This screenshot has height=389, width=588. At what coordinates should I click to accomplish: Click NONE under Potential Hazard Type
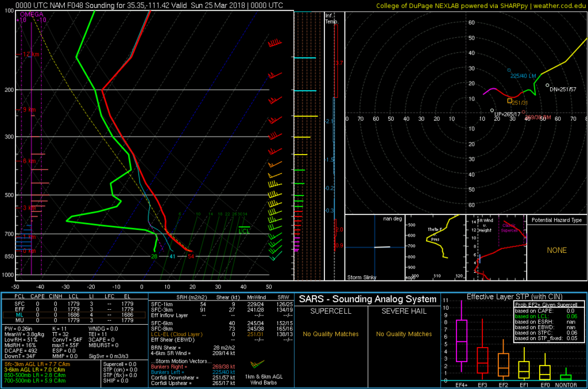[556, 251]
